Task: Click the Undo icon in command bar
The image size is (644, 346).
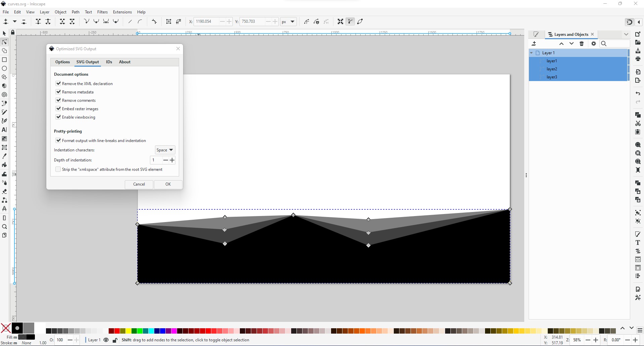Action: (638, 93)
